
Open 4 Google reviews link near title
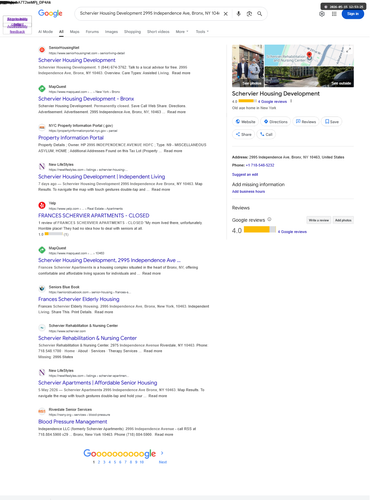click(x=272, y=101)
